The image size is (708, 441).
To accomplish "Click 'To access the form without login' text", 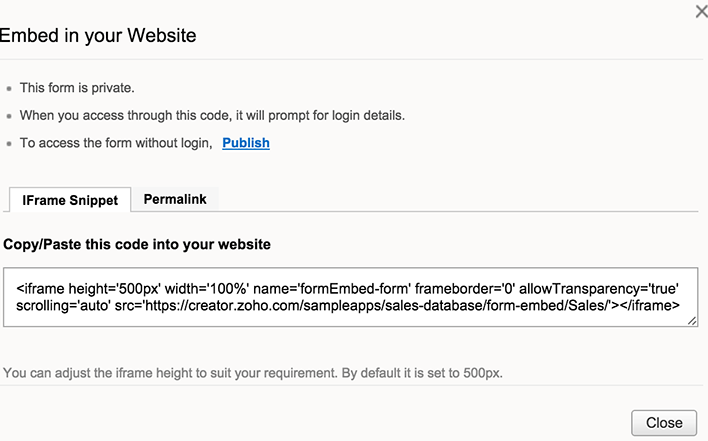I will [x=116, y=143].
